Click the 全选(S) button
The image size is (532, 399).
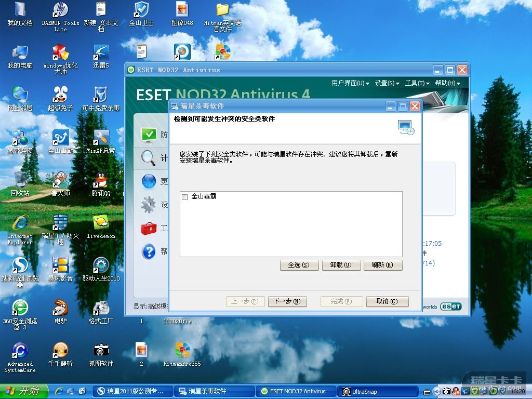[x=299, y=265]
